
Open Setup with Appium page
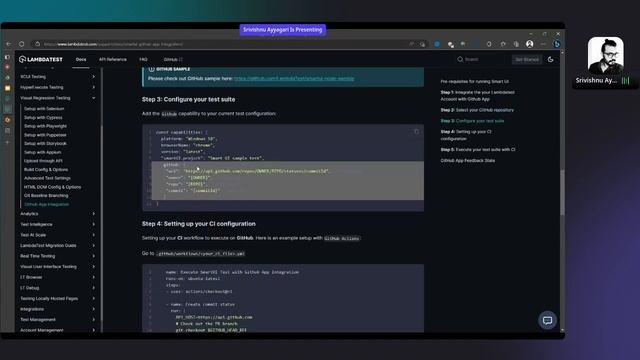42,152
